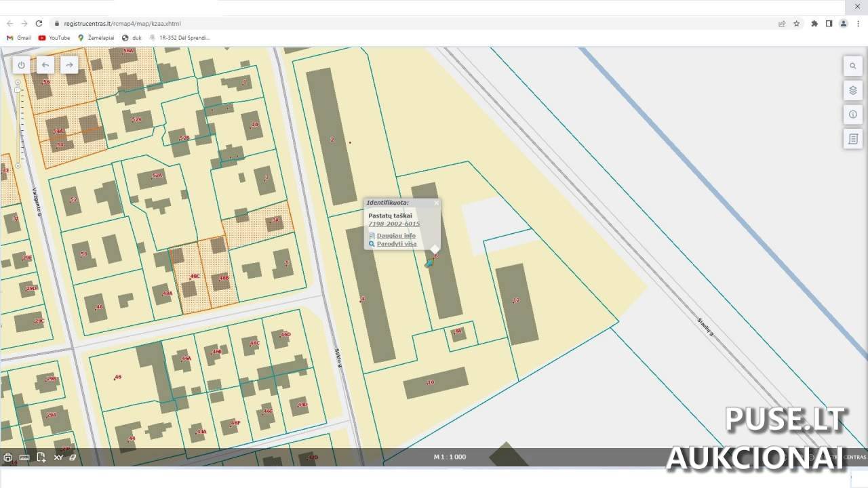Click the print map icon in bottom bar
This screenshot has height=488, width=868.
coord(8,457)
